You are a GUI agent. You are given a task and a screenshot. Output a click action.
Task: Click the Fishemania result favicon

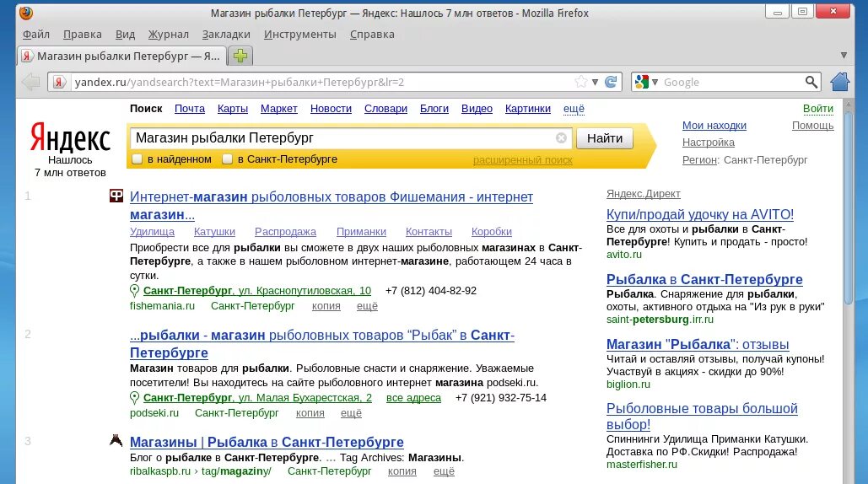coord(116,196)
